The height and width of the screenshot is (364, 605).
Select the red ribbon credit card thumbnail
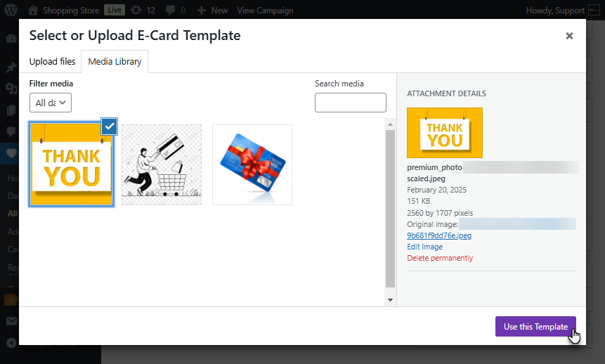tap(252, 165)
